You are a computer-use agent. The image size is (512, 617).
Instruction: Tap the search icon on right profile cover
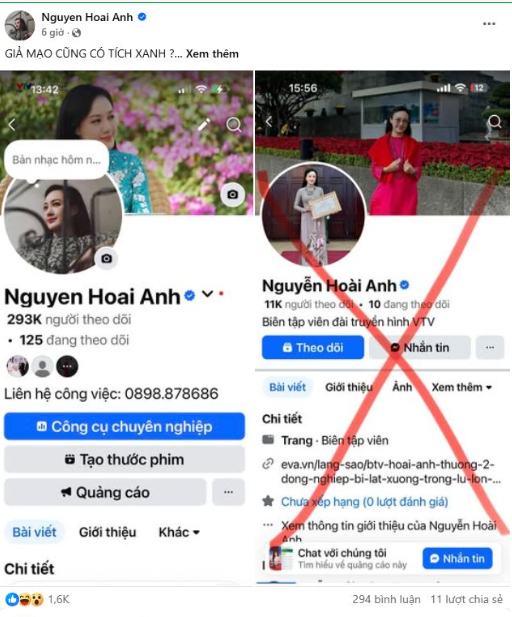(x=494, y=122)
